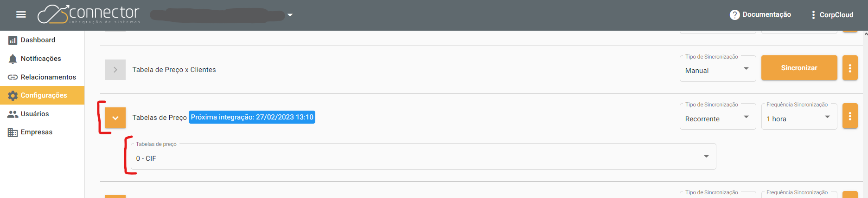
Task: Click the orange Sincronizar button
Action: pyautogui.click(x=798, y=68)
